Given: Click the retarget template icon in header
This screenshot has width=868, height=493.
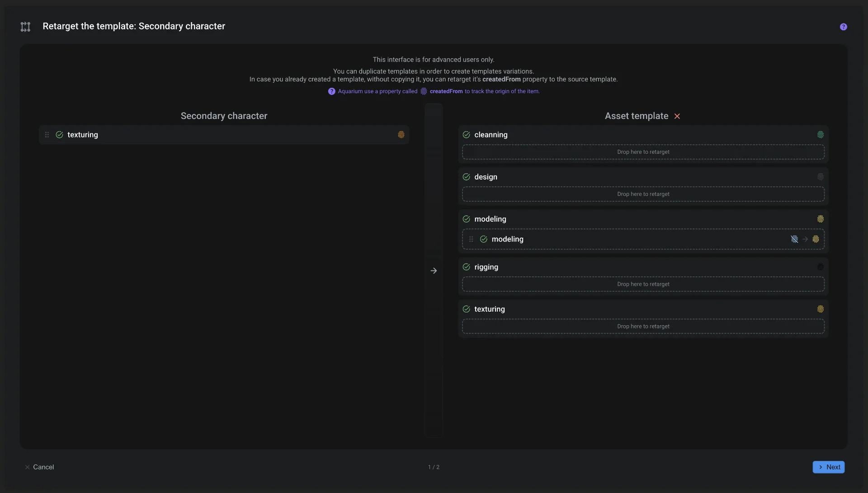Looking at the screenshot, I should point(25,27).
